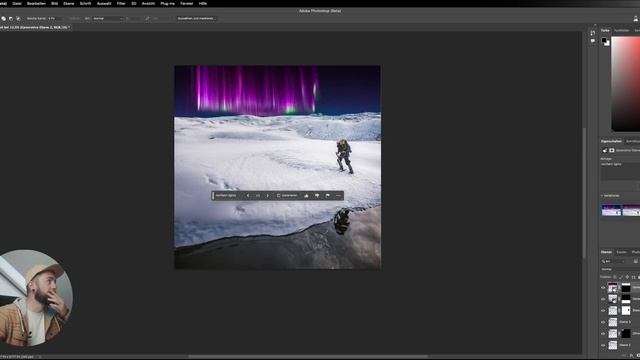Screen dimensions: 640x360
Task: Select the first selection mode icon in options bar
Action: 4,18
